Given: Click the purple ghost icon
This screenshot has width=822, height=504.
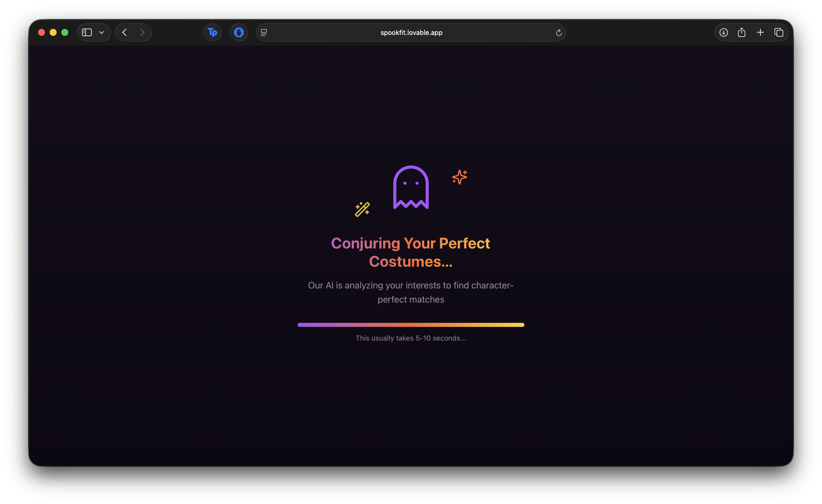Looking at the screenshot, I should [411, 187].
